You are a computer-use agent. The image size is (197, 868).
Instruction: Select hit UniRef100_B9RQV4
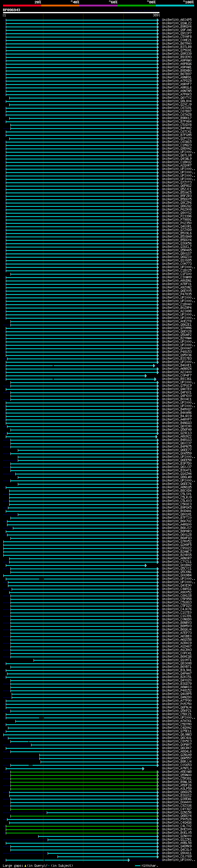(x=177, y=26)
